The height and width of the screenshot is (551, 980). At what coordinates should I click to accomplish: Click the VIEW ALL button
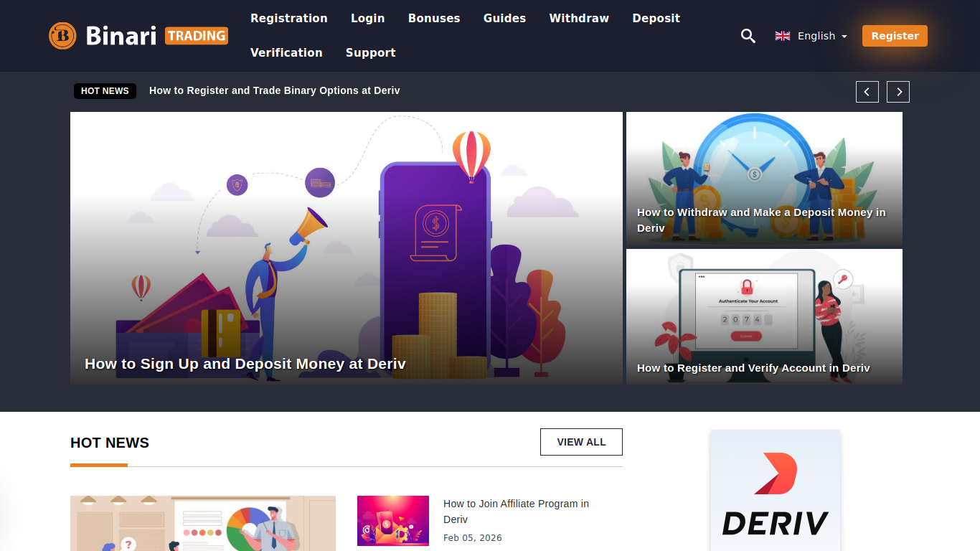[581, 442]
